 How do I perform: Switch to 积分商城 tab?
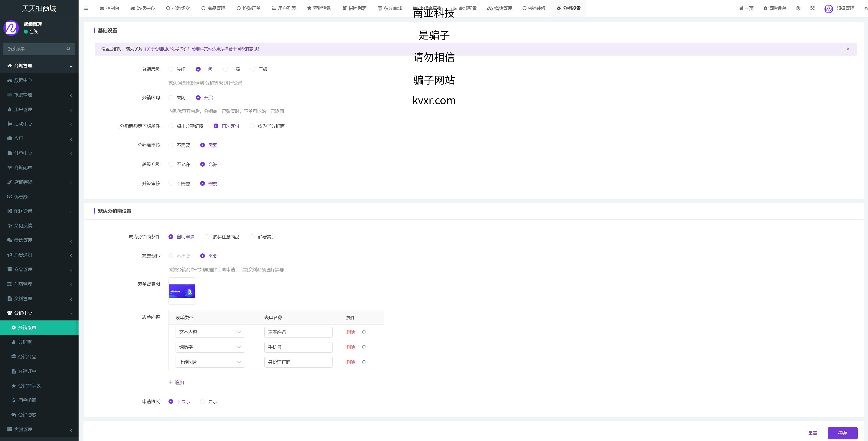[390, 8]
